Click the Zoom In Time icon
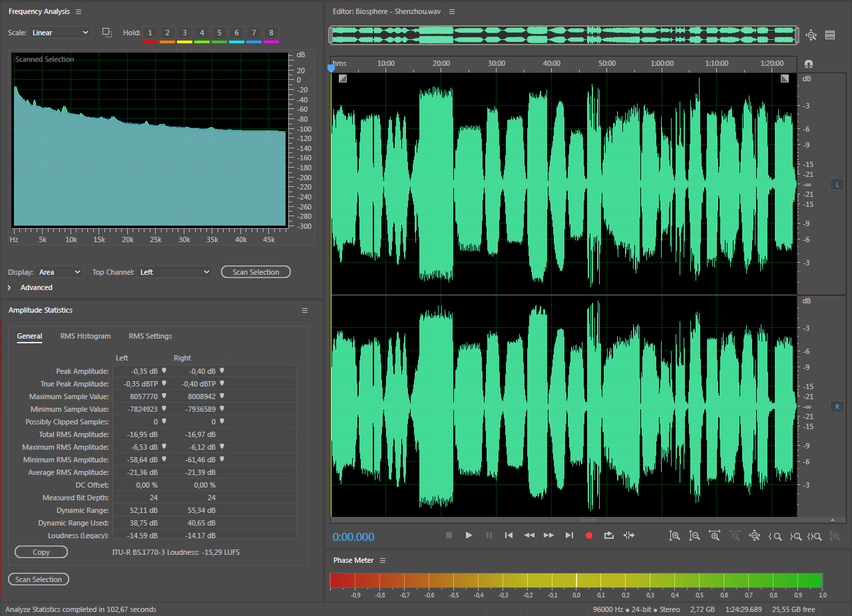 point(715,536)
